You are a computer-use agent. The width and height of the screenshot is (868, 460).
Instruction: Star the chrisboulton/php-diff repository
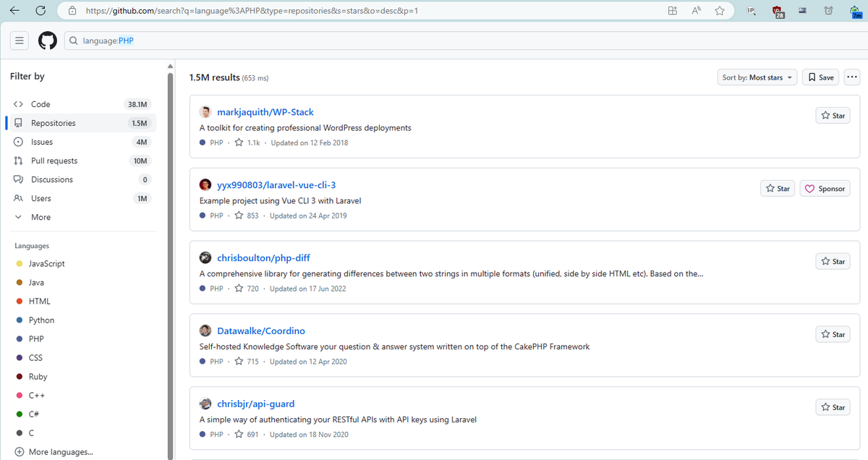[x=833, y=261]
